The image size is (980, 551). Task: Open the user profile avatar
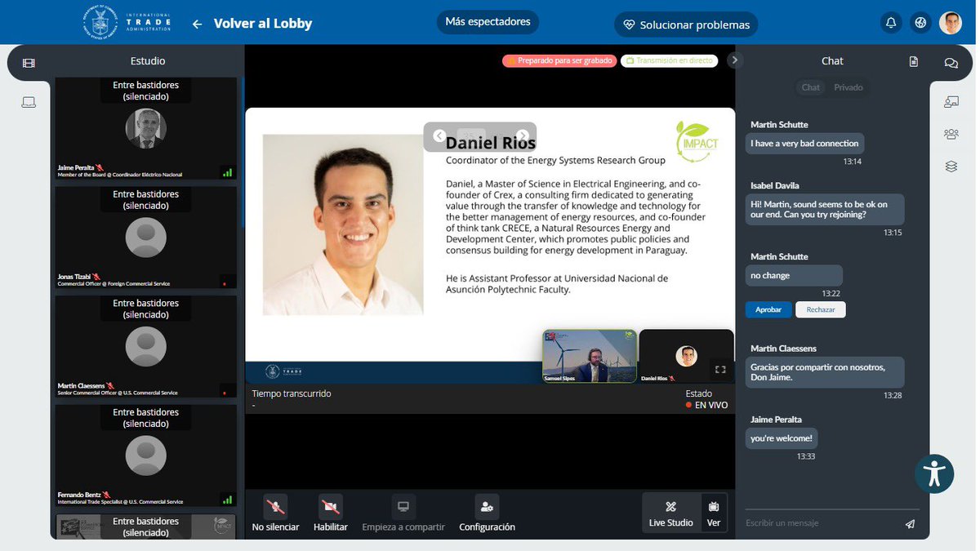click(951, 23)
